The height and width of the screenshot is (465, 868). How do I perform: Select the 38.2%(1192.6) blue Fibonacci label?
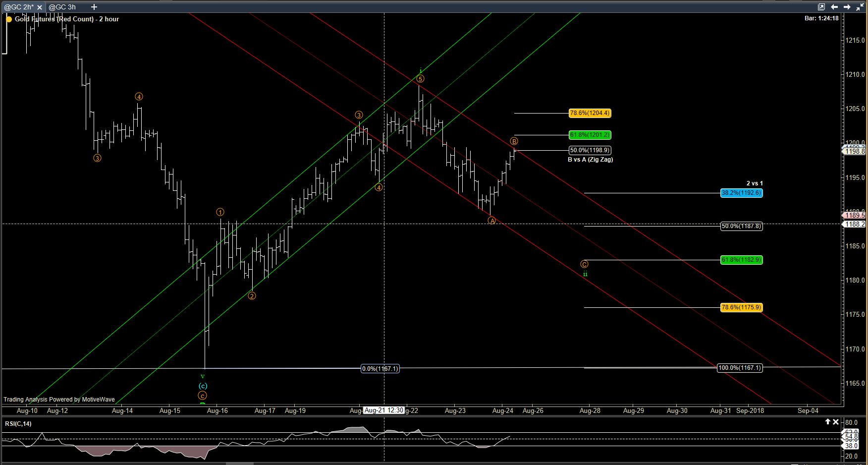(741, 193)
